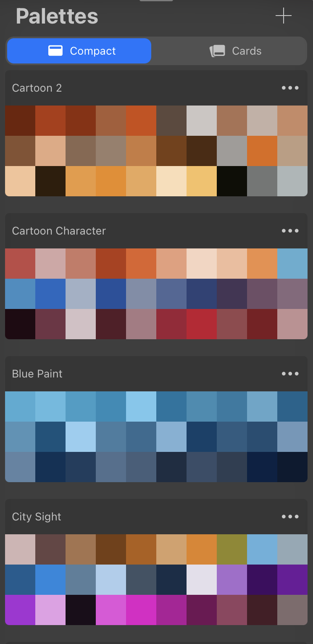Image resolution: width=313 pixels, height=644 pixels.
Task: Select the City Sight palette title
Action: [37, 517]
